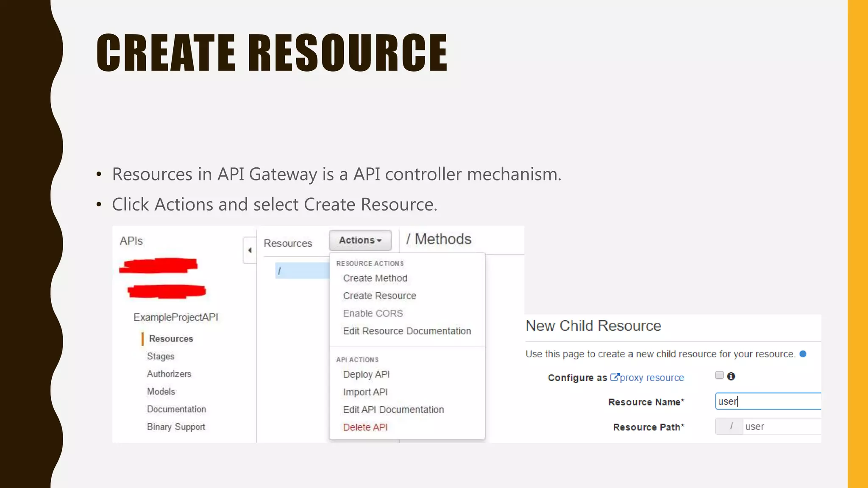This screenshot has width=868, height=488.
Task: Select Import API action
Action: click(365, 392)
